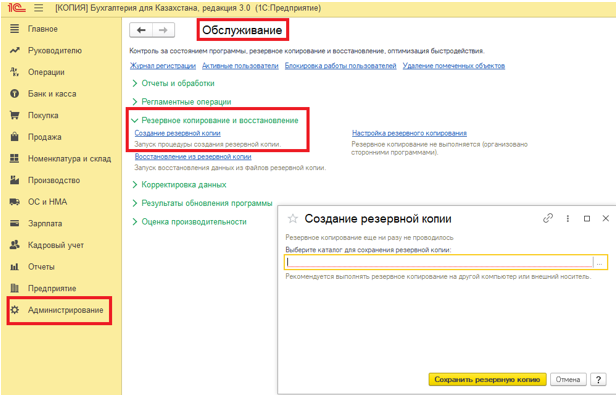Click the ? help button
This screenshot has width=616, height=396.
click(598, 380)
